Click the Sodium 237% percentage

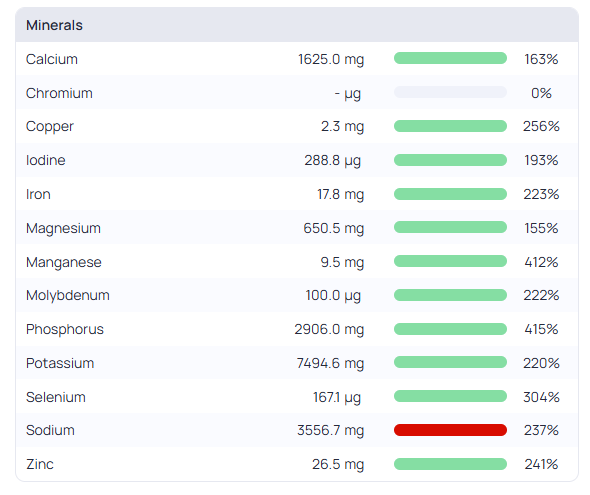click(541, 430)
